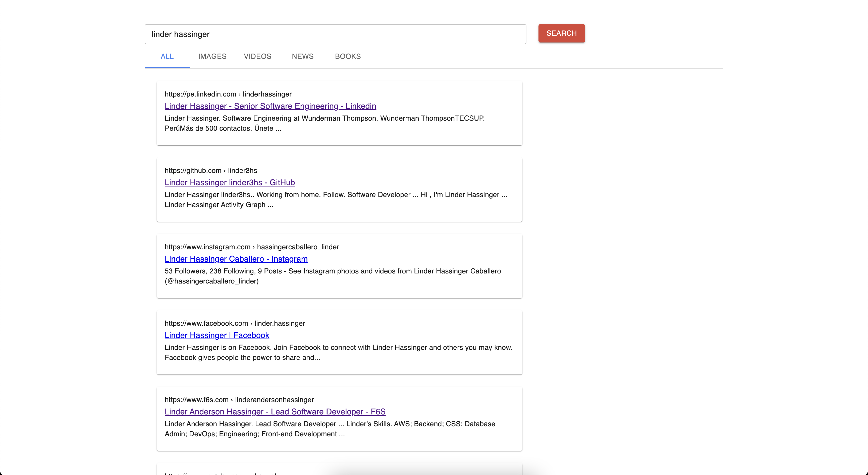The height and width of the screenshot is (475, 868).
Task: Switch to the BOOKS tab
Action: 347,56
